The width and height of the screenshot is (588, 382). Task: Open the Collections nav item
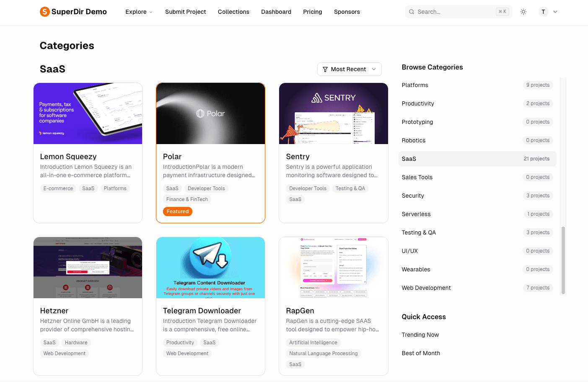tap(233, 12)
